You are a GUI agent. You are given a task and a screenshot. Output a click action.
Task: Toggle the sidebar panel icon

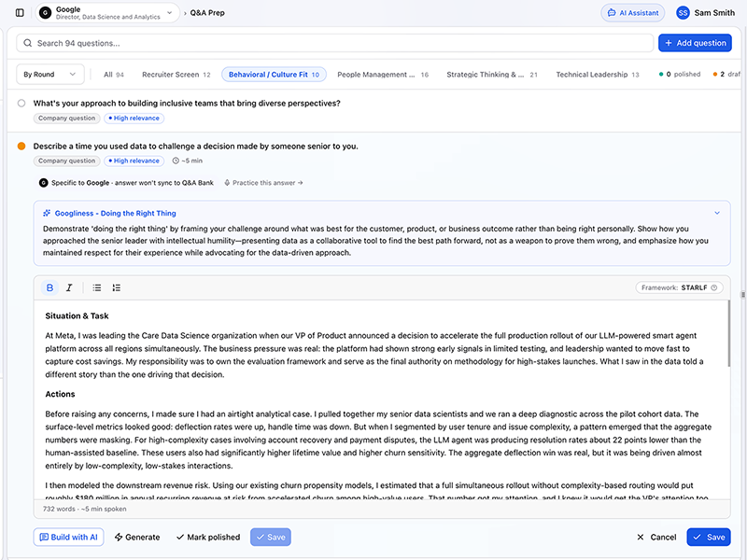point(20,13)
